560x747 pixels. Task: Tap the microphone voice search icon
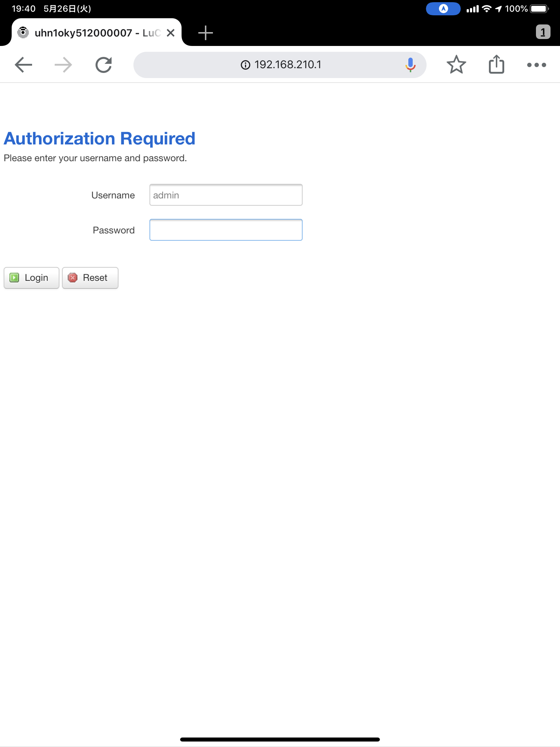coord(410,65)
